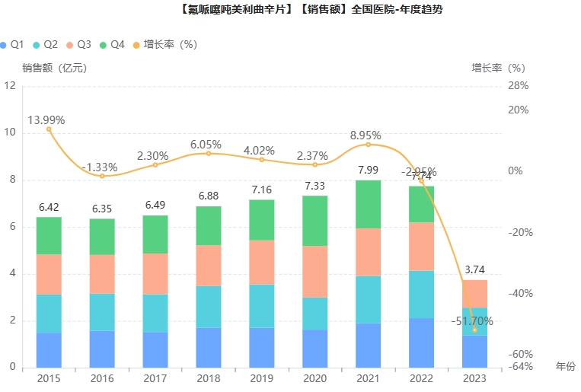Click the 8.95% growth point for 2021

point(369,145)
